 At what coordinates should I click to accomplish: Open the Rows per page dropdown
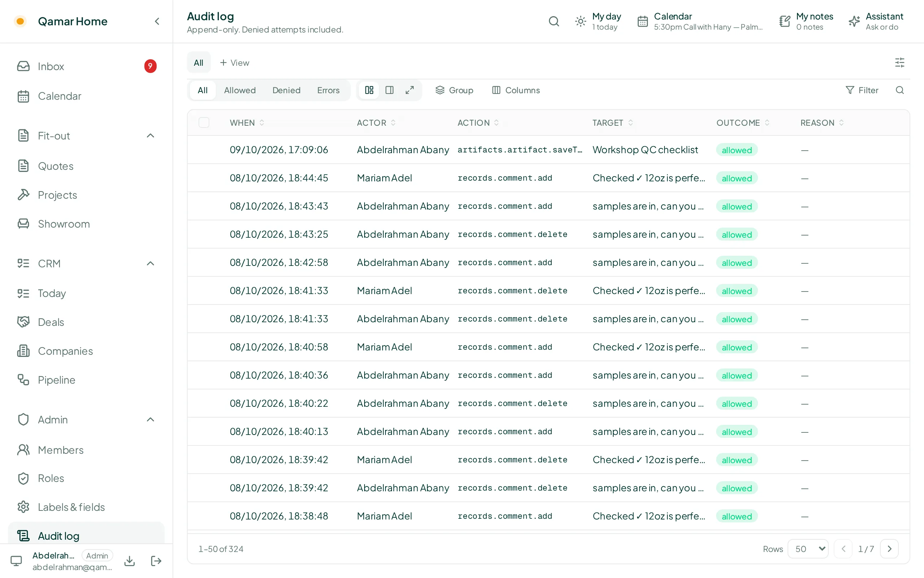tap(808, 549)
